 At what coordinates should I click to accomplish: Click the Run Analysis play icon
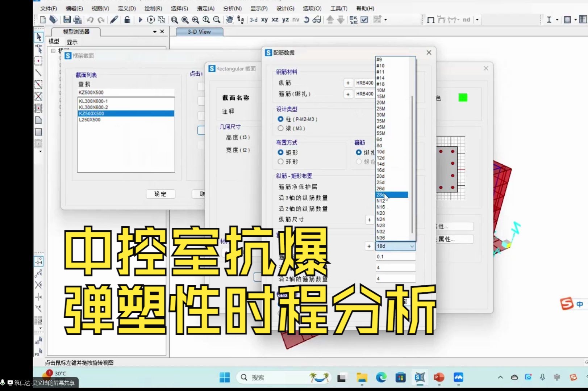tap(140, 20)
